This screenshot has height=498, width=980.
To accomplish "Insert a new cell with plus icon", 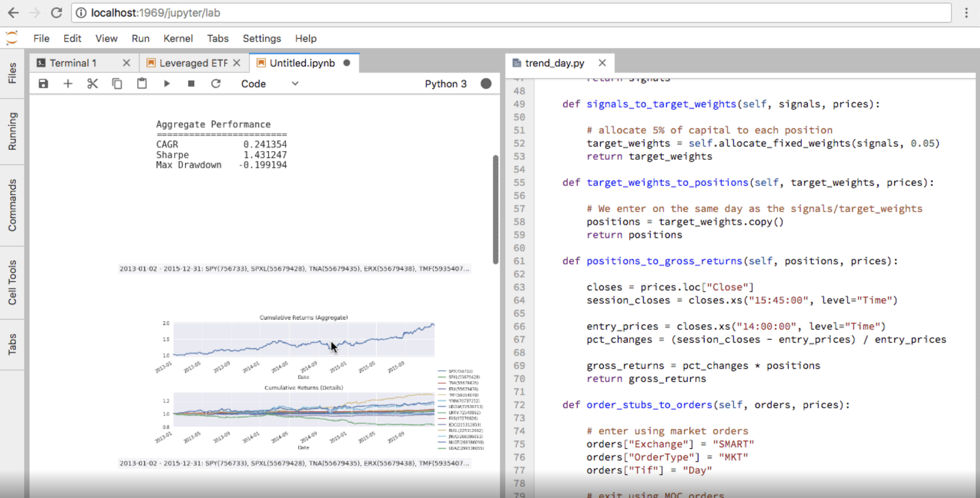I will (x=68, y=84).
